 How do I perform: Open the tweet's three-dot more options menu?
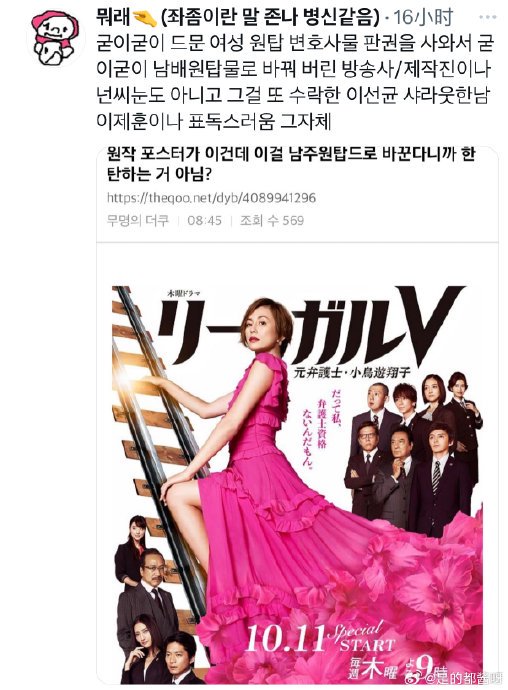point(487,17)
